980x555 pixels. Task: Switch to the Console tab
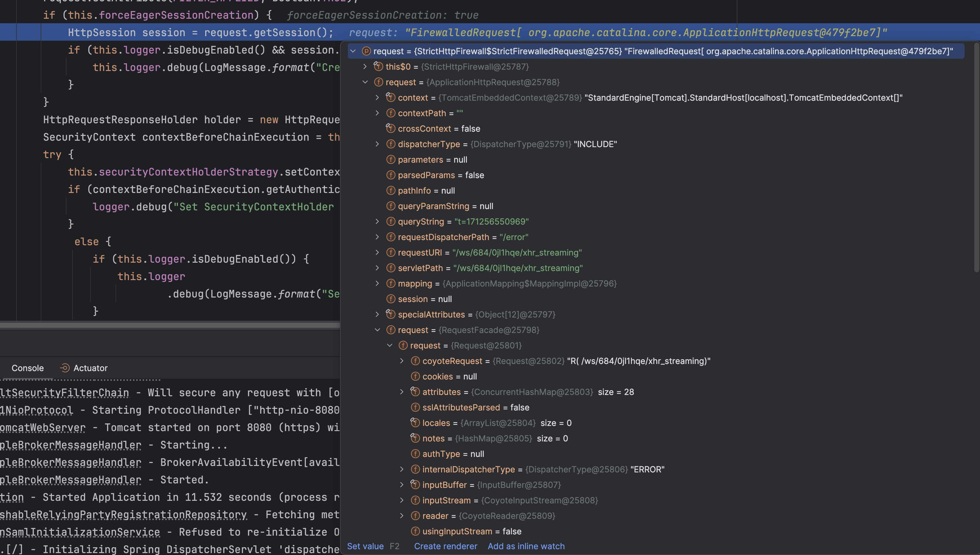coord(27,368)
